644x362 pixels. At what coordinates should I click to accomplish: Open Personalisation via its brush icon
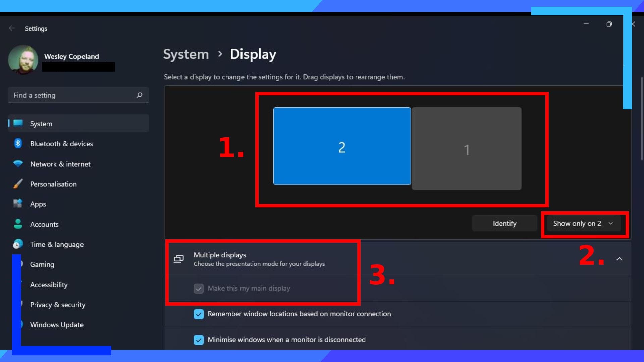pyautogui.click(x=18, y=184)
